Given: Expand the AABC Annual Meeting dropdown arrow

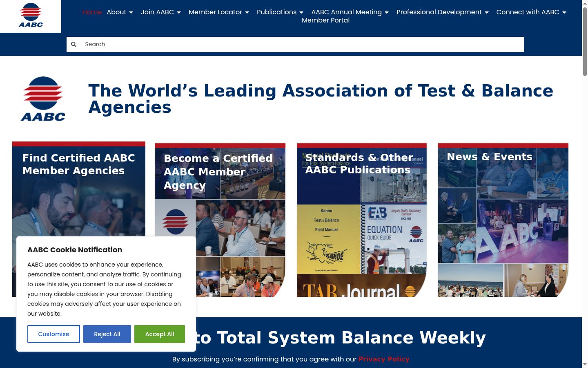Looking at the screenshot, I should coord(387,13).
